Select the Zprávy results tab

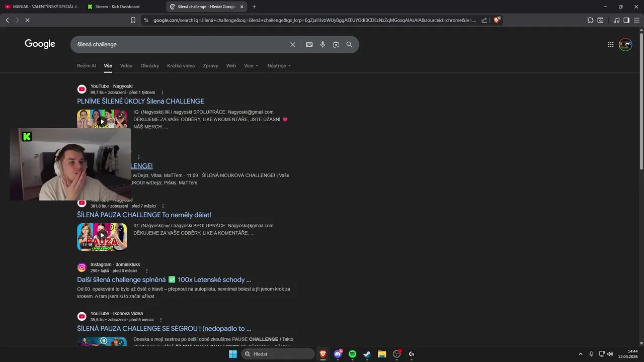(210, 66)
